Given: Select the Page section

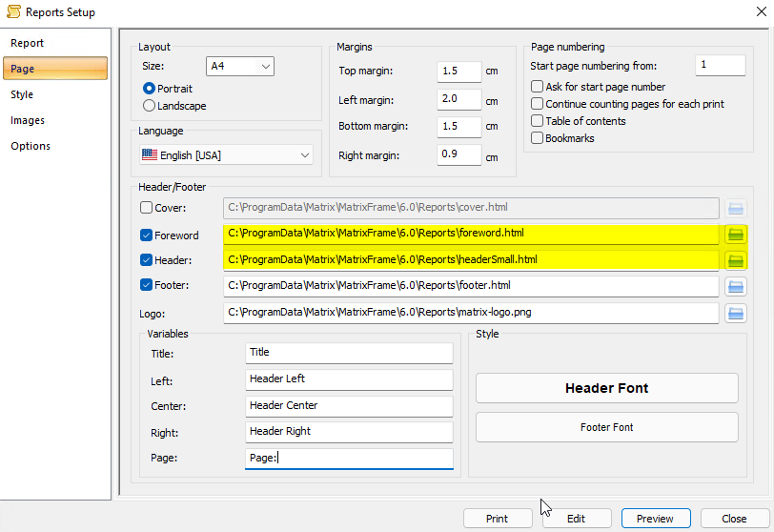Looking at the screenshot, I should point(55,68).
